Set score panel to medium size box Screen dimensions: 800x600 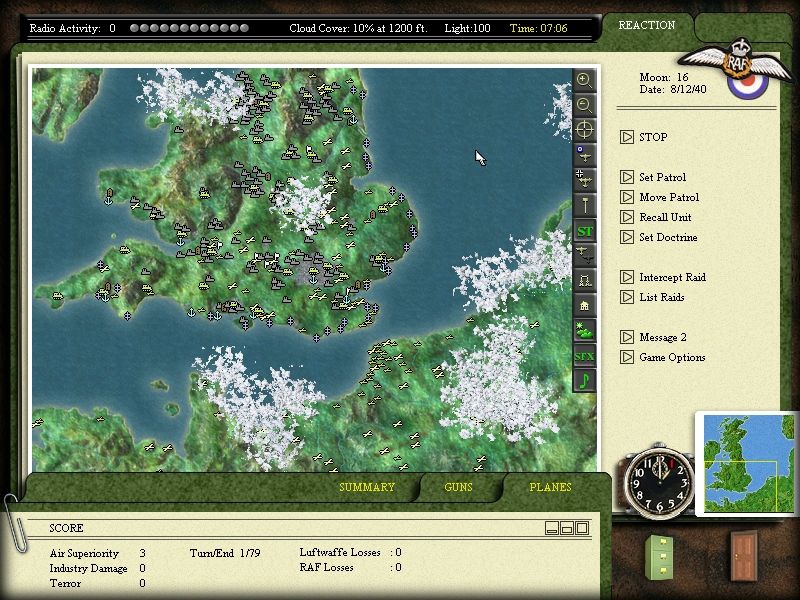point(566,528)
